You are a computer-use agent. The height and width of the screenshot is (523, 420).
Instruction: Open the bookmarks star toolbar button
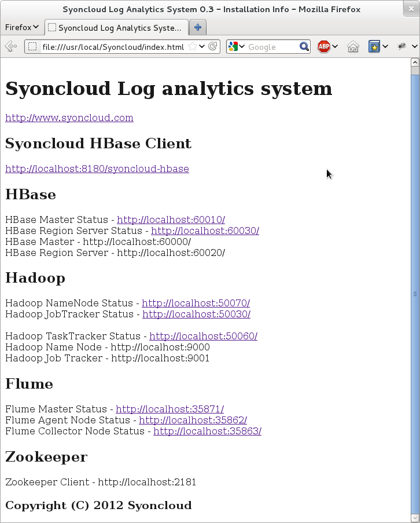[x=374, y=46]
